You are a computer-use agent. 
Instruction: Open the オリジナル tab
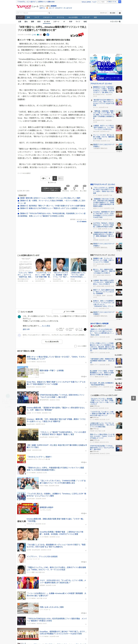pos(60,17)
